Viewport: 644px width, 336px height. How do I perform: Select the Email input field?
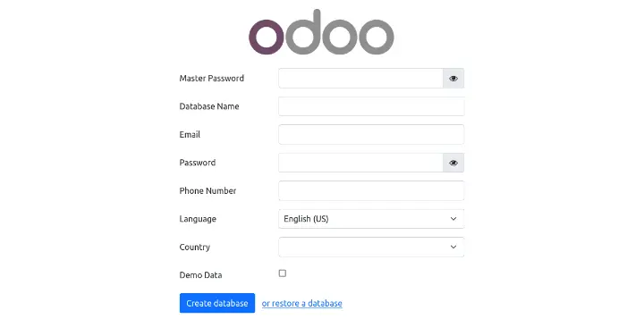coord(371,135)
